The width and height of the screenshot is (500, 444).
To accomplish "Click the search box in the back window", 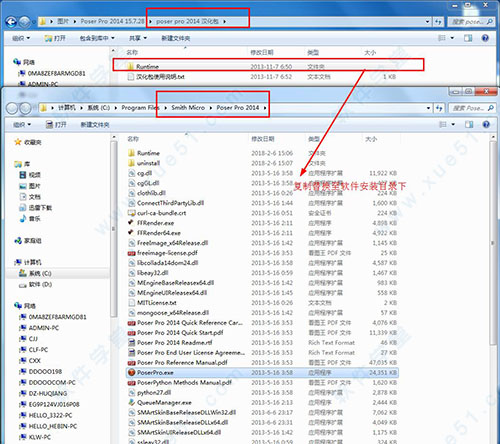I will [x=471, y=22].
